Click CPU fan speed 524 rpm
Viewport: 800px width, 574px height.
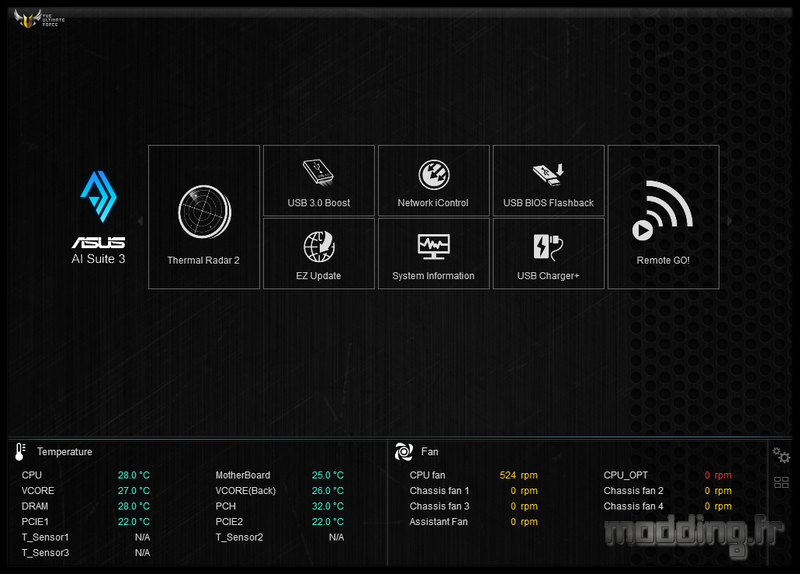(518, 475)
